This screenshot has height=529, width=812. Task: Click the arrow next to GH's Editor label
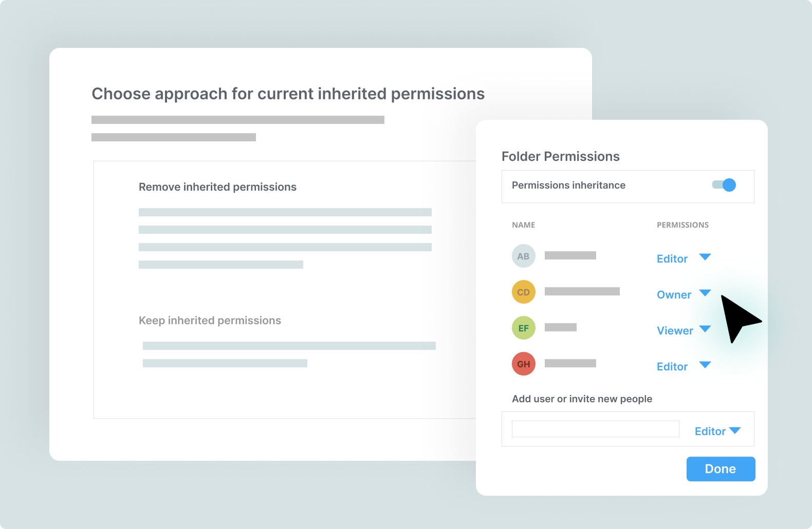[x=705, y=365]
